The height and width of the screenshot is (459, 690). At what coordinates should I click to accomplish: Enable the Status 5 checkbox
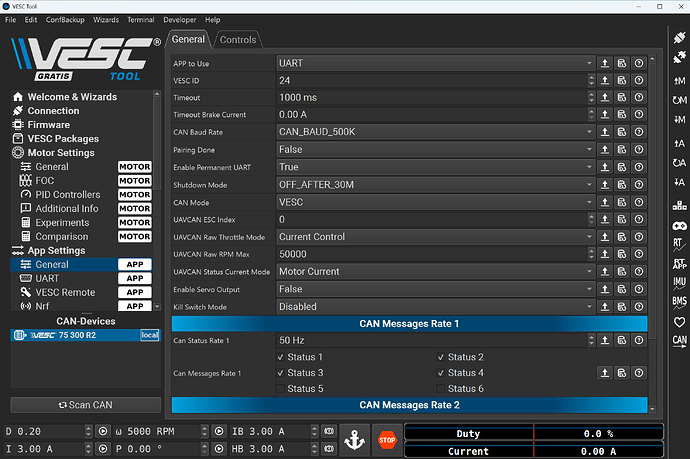280,388
